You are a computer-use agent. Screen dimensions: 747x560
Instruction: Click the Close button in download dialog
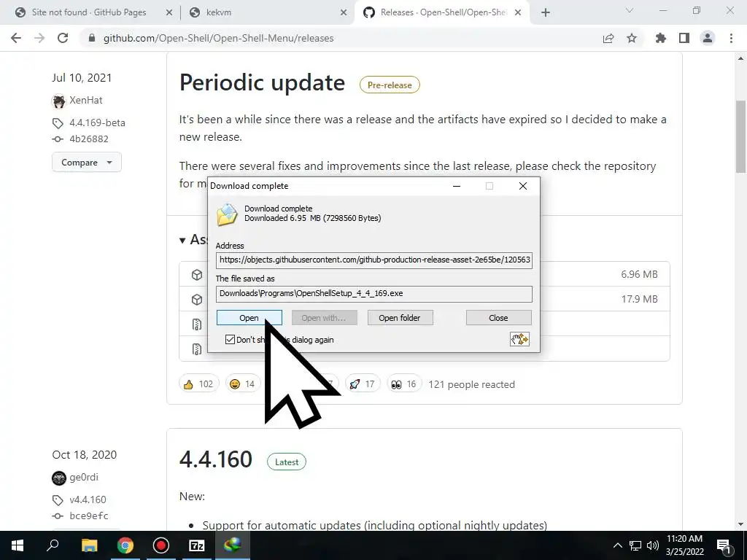[498, 318]
